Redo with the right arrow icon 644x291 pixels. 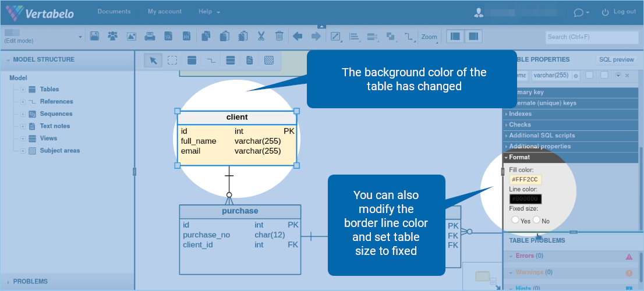(316, 36)
